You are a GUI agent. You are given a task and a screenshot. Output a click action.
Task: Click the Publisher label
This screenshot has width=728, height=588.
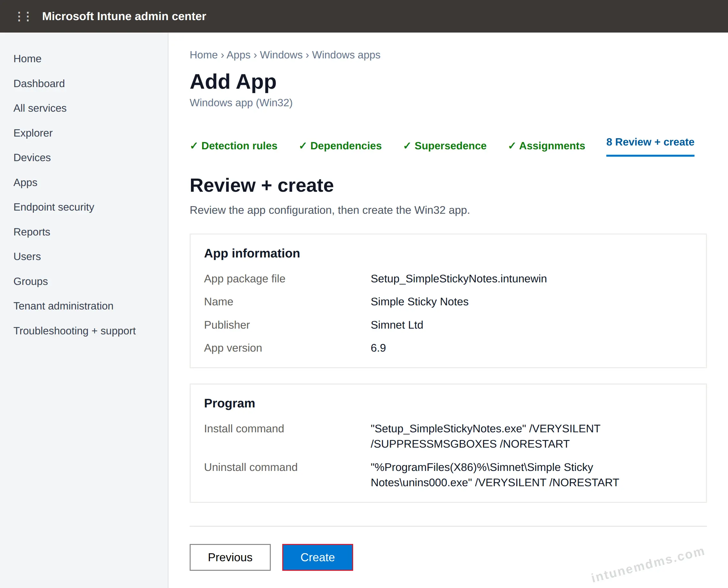pos(227,325)
